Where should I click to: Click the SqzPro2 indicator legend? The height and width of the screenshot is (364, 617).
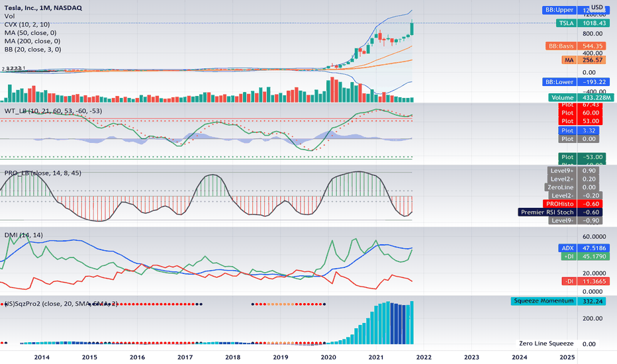coord(61,304)
